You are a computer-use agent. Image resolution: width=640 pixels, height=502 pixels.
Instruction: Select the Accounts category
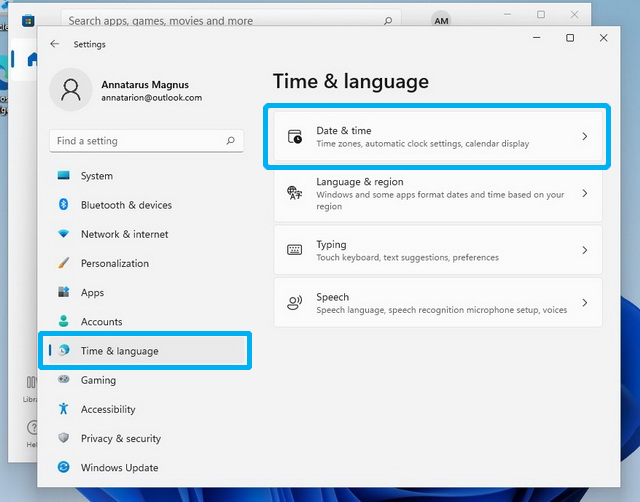point(147,322)
